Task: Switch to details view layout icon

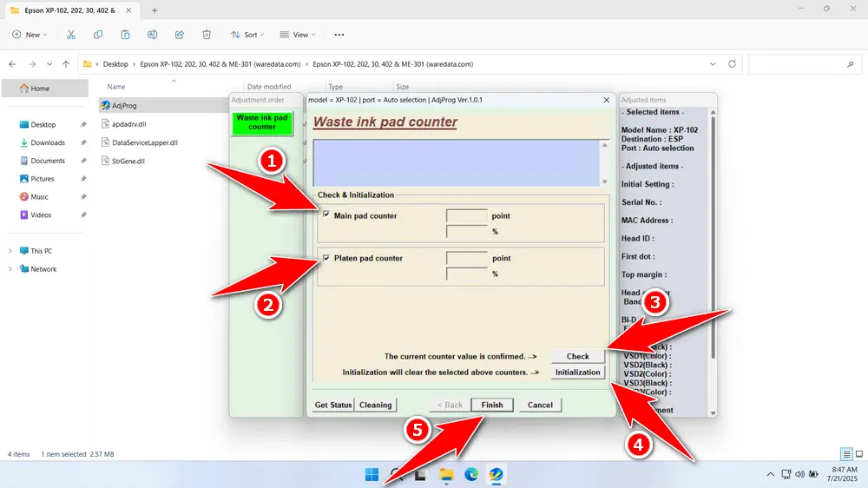Action: coord(845,454)
